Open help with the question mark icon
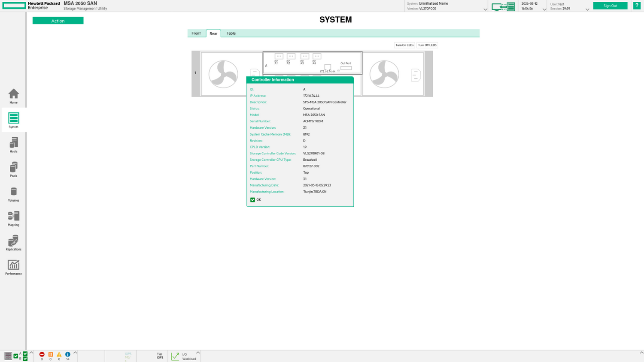 point(637,6)
